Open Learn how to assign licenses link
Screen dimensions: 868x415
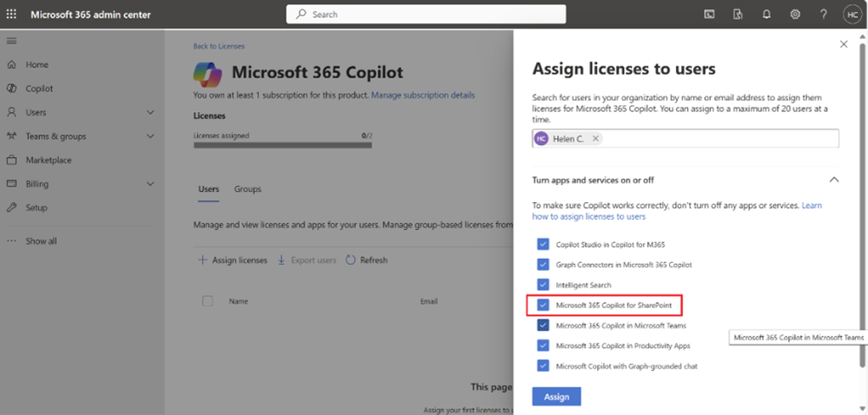[677, 211]
